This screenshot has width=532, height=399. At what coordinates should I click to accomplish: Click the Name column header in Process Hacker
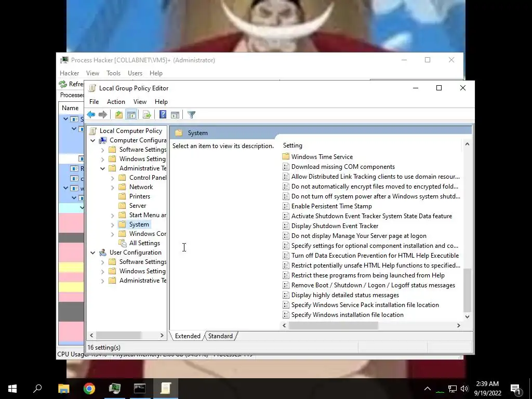(70, 108)
